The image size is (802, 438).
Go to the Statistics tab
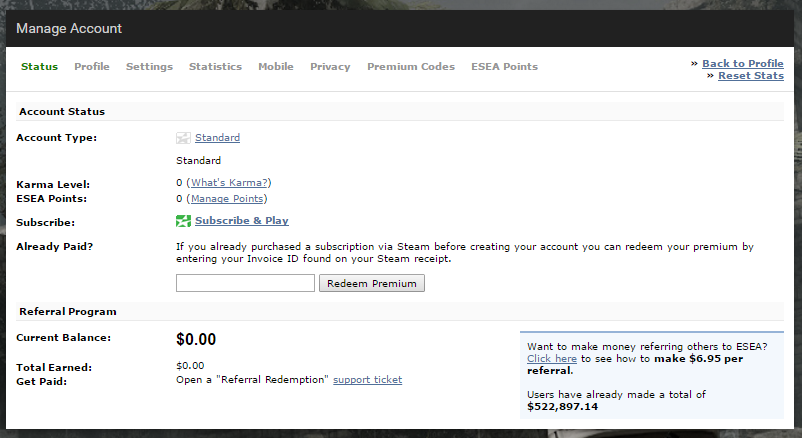pyautogui.click(x=215, y=67)
